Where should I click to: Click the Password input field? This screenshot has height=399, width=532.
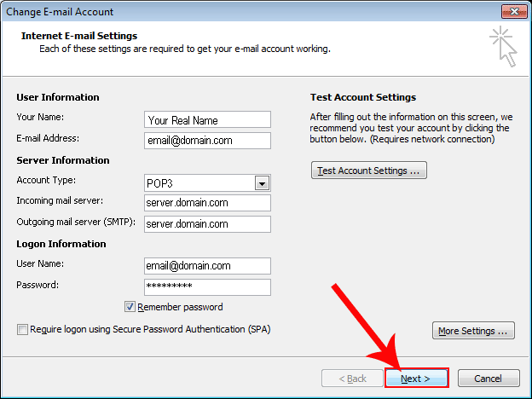tap(207, 287)
